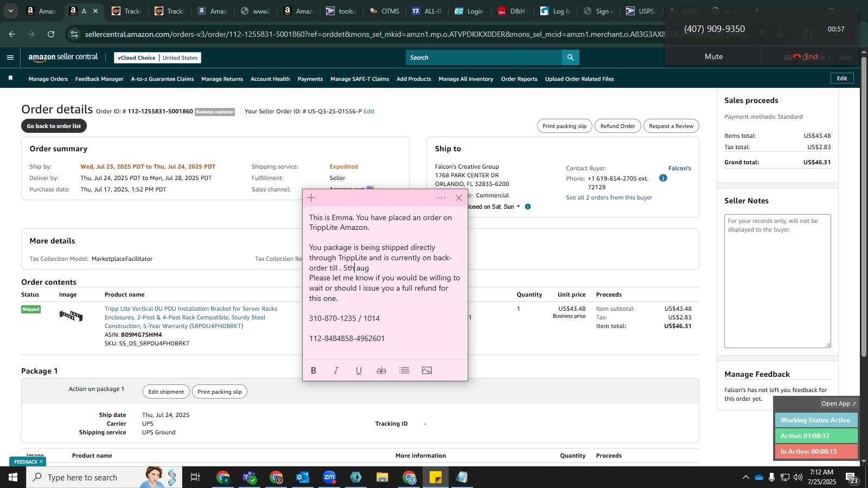Open Microsoft Teams from taskbar

click(x=250, y=477)
